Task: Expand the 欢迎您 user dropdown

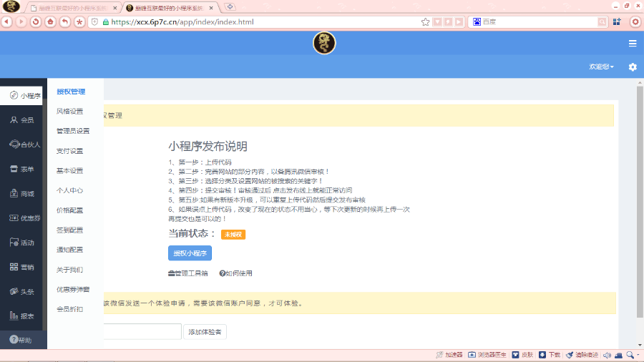Action: click(x=601, y=67)
